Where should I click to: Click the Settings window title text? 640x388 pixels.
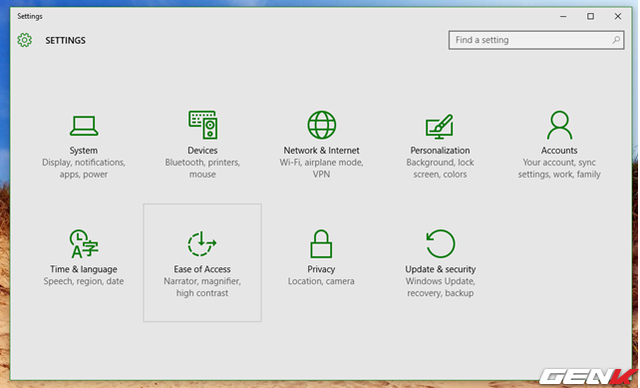[x=30, y=16]
